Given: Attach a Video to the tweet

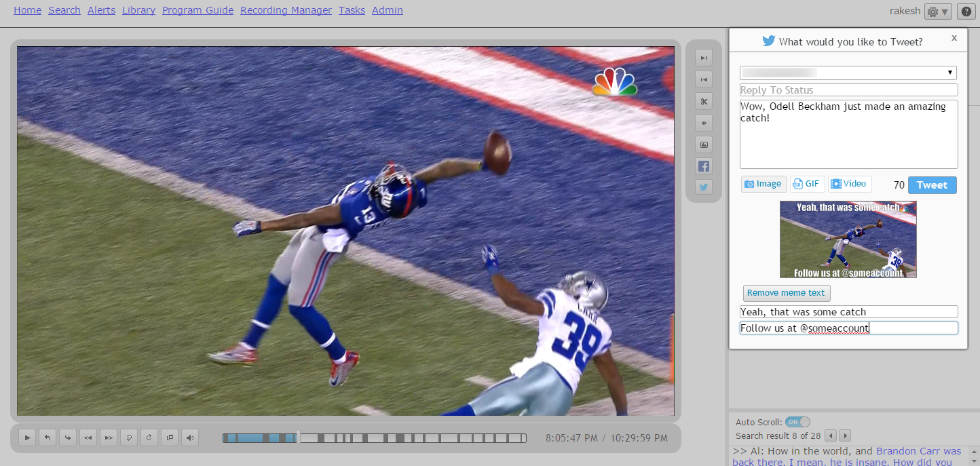Looking at the screenshot, I should 850,184.
